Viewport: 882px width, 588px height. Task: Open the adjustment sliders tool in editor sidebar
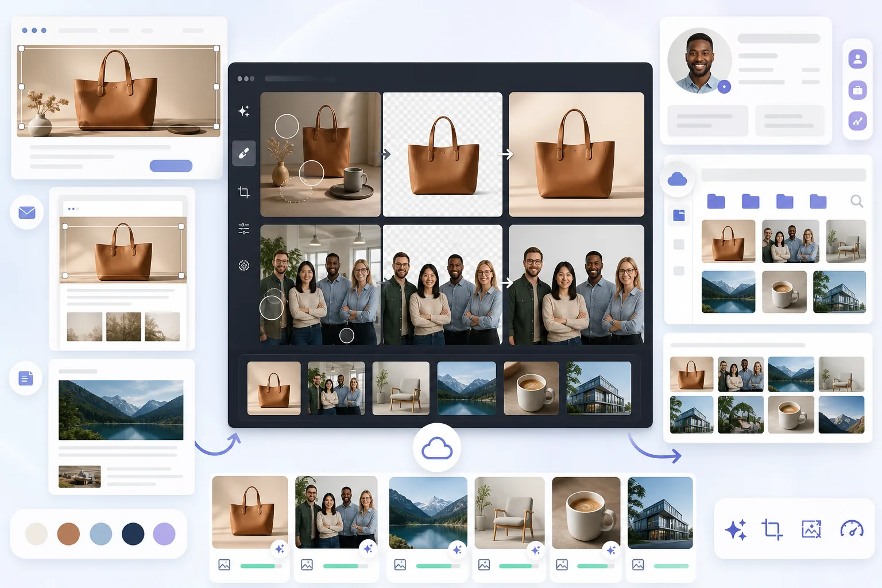click(x=244, y=229)
